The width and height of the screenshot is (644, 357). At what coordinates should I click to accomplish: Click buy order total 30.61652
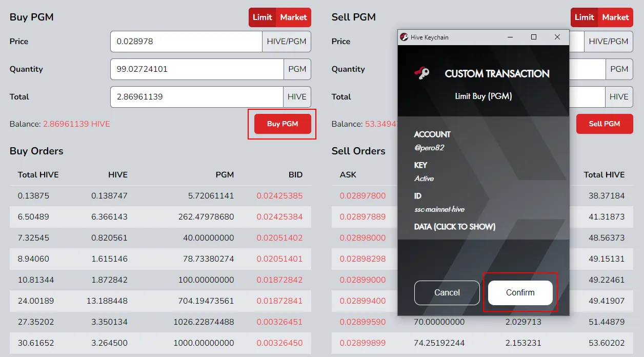(x=35, y=343)
